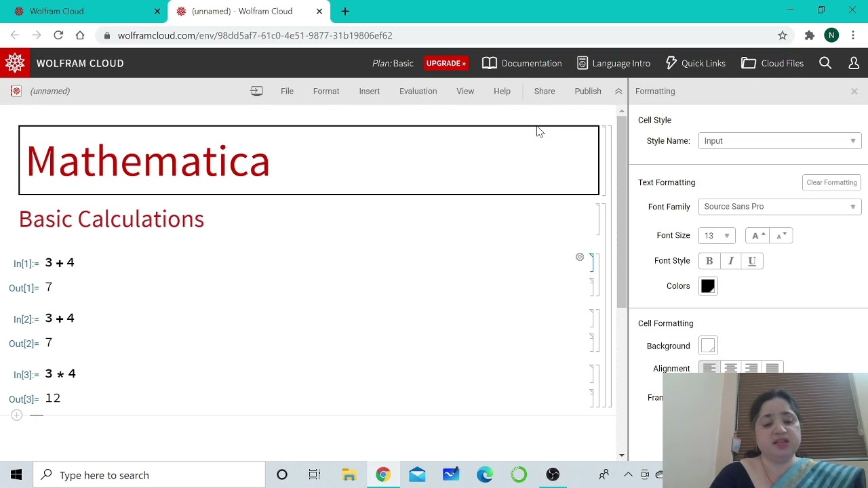Justify cell text alignment

click(772, 367)
